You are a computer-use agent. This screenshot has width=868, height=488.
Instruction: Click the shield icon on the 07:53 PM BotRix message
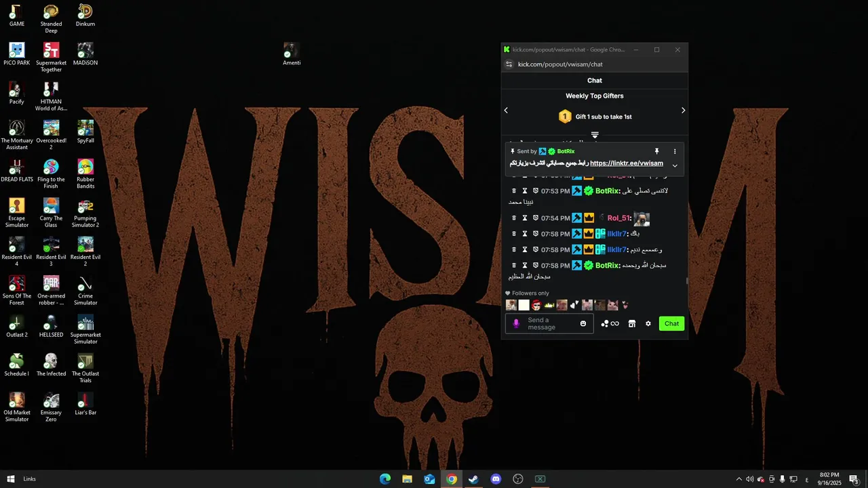pyautogui.click(x=535, y=191)
